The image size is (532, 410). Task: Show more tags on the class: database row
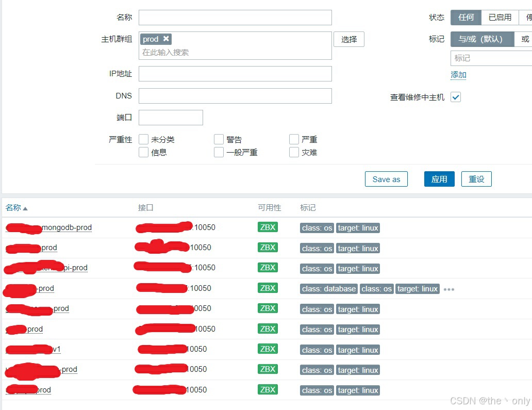tap(448, 289)
